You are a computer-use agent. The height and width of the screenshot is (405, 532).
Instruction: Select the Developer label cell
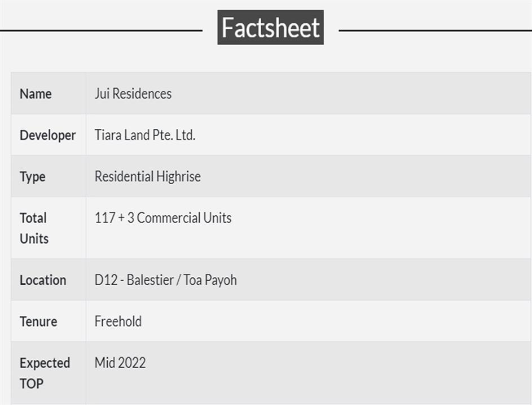pyautogui.click(x=47, y=136)
